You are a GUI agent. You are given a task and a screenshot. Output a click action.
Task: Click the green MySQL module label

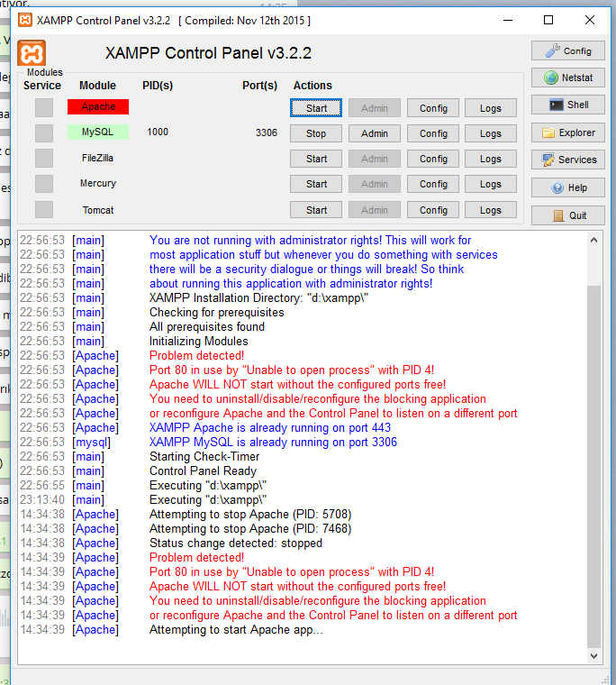(98, 132)
